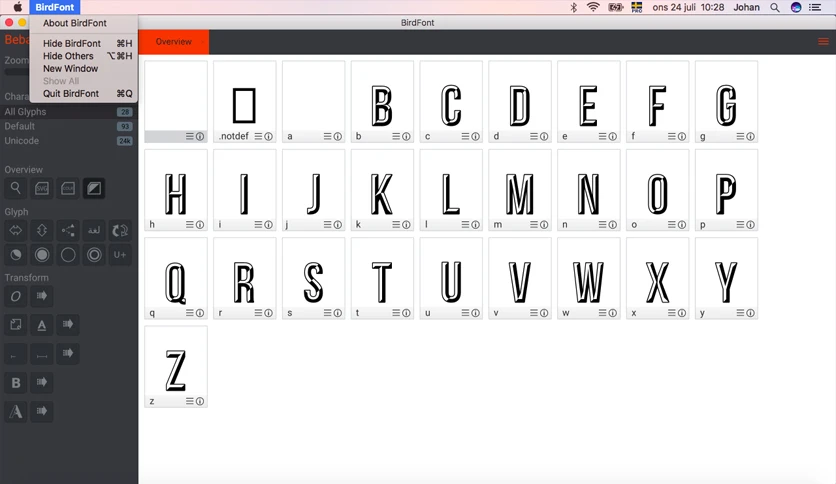Viewport: 836px width, 484px height.
Task: Click the slanted oval italic icon
Action: point(15,296)
